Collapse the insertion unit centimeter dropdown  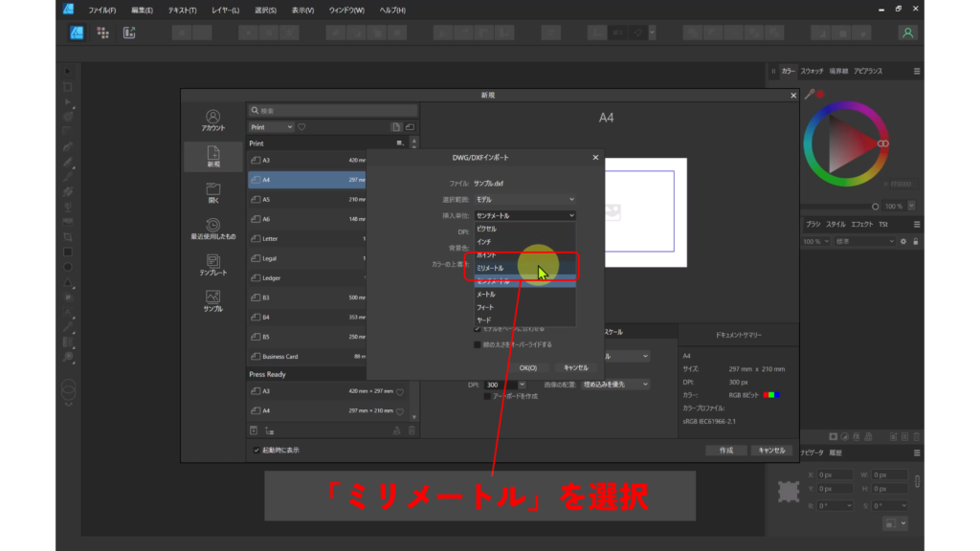pyautogui.click(x=525, y=215)
